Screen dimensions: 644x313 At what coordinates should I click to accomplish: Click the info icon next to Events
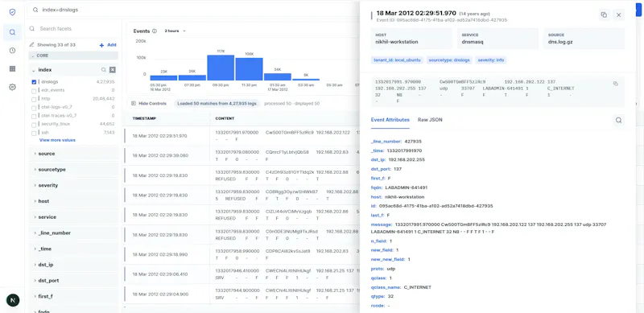[x=155, y=31]
